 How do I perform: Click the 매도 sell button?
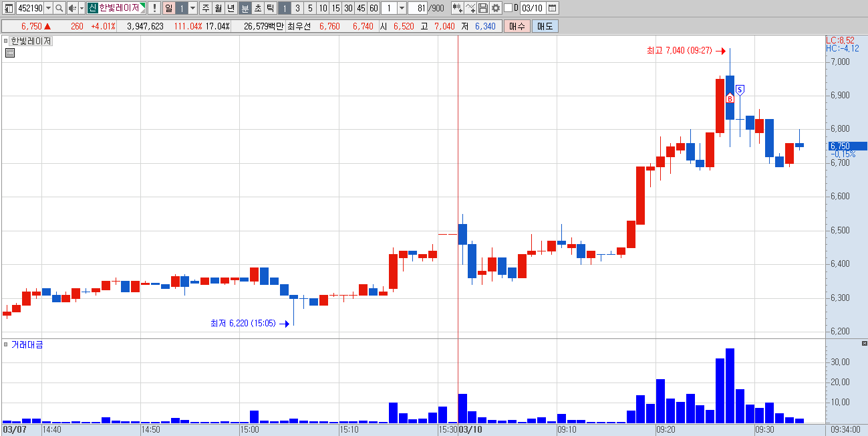pos(545,26)
